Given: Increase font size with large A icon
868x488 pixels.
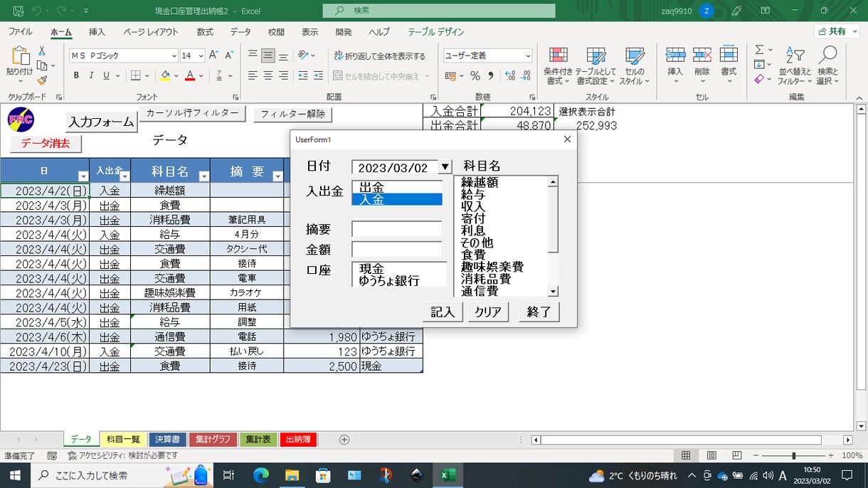Looking at the screenshot, I should [214, 55].
